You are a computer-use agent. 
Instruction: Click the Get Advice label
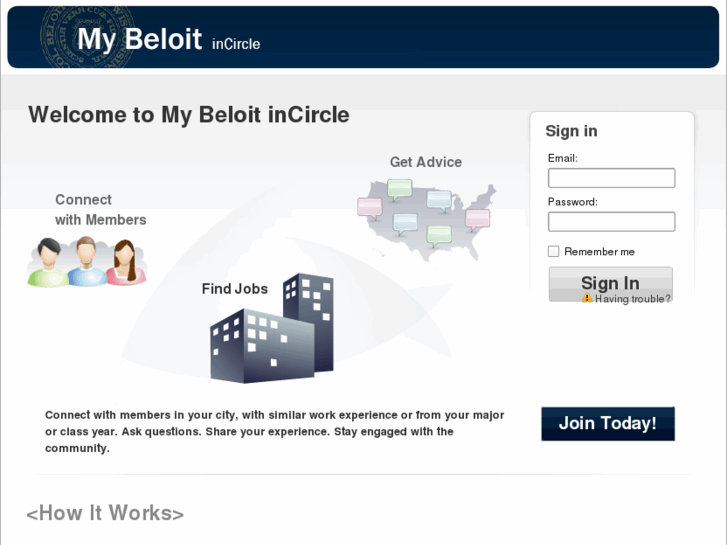(x=426, y=162)
